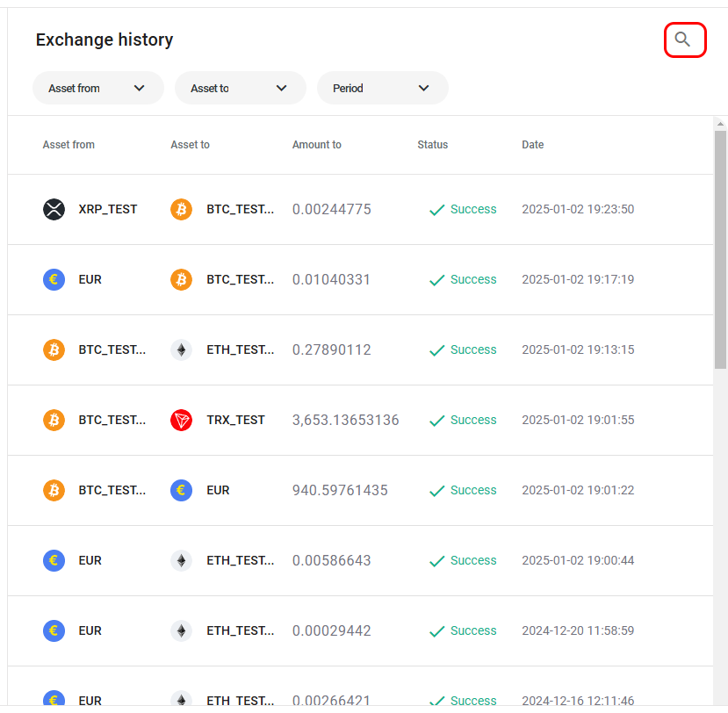Image resolution: width=728 pixels, height=713 pixels.
Task: Click the search magnifier icon
Action: (x=683, y=40)
